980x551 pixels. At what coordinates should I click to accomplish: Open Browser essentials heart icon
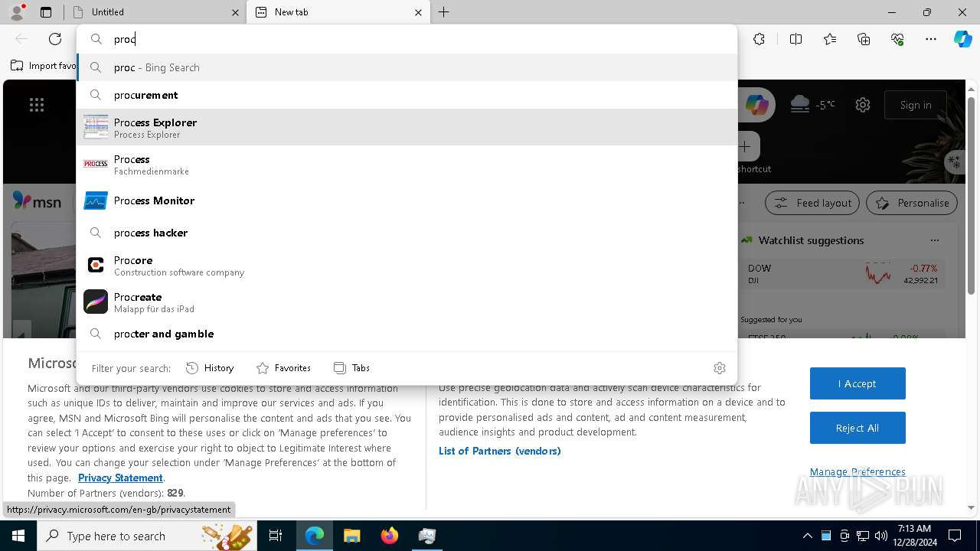(x=897, y=39)
